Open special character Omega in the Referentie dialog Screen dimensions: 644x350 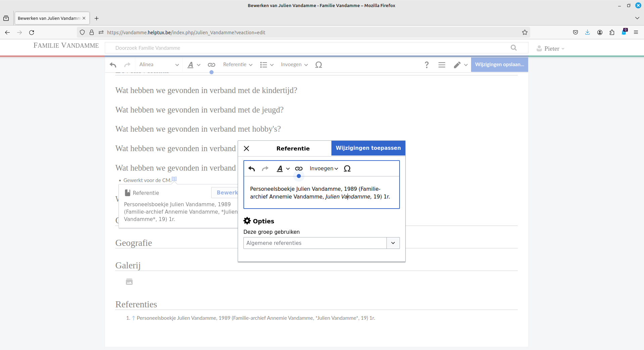click(x=347, y=169)
